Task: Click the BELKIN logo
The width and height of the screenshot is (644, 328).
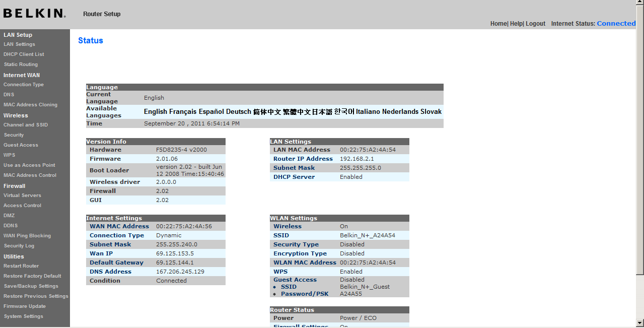Action: pos(34,13)
